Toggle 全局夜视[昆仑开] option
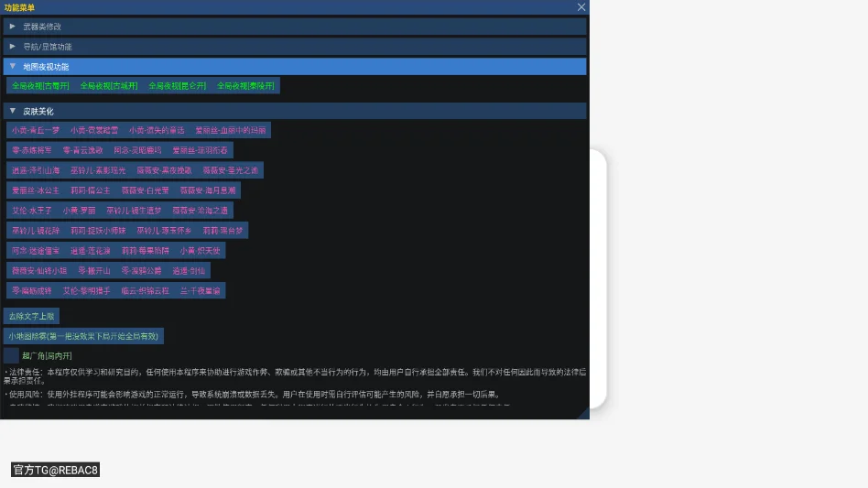 [177, 86]
